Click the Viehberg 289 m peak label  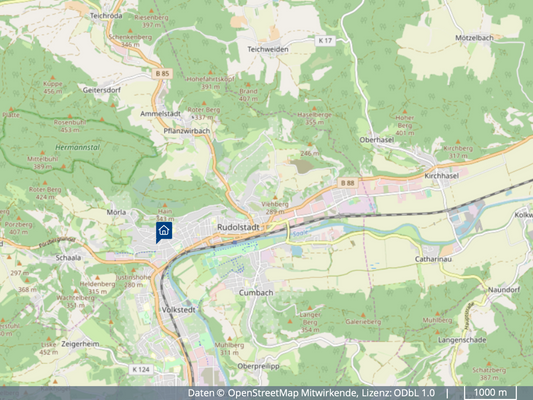pyautogui.click(x=275, y=208)
